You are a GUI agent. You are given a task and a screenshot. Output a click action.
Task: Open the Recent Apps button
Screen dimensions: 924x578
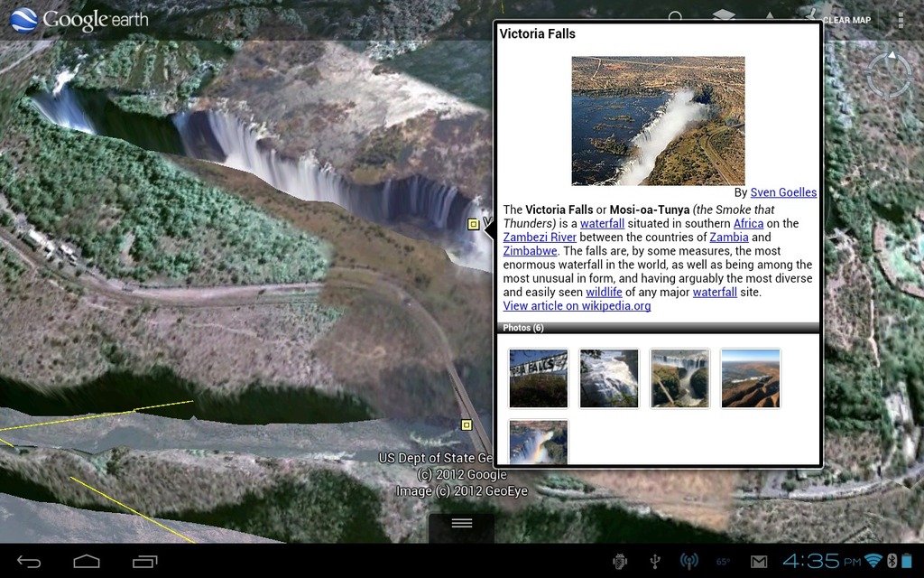144,562
